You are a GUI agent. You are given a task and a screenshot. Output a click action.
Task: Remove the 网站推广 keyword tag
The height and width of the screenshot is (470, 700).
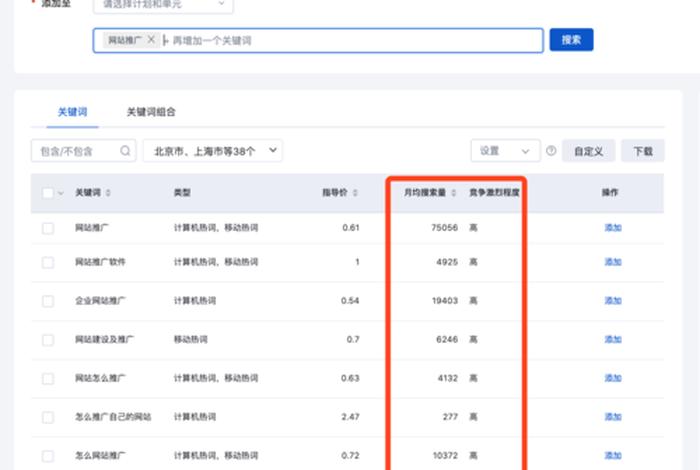point(151,40)
